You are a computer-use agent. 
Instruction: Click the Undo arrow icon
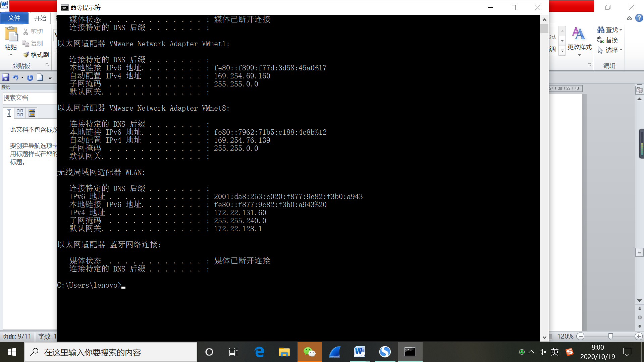15,78
